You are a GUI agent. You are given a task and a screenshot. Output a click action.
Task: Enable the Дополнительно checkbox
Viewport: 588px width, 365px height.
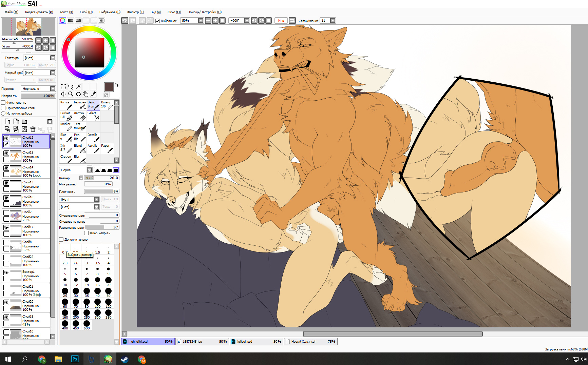pos(61,240)
